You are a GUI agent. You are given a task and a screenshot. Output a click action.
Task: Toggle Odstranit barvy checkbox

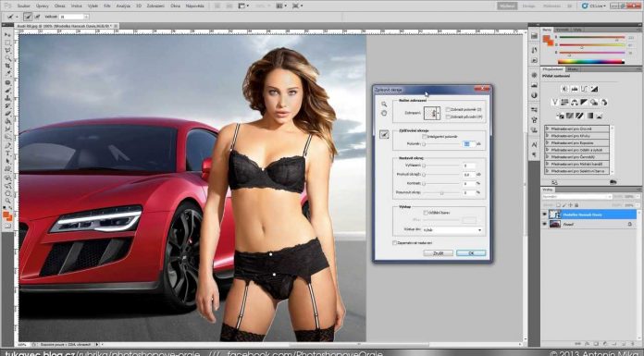pos(426,213)
